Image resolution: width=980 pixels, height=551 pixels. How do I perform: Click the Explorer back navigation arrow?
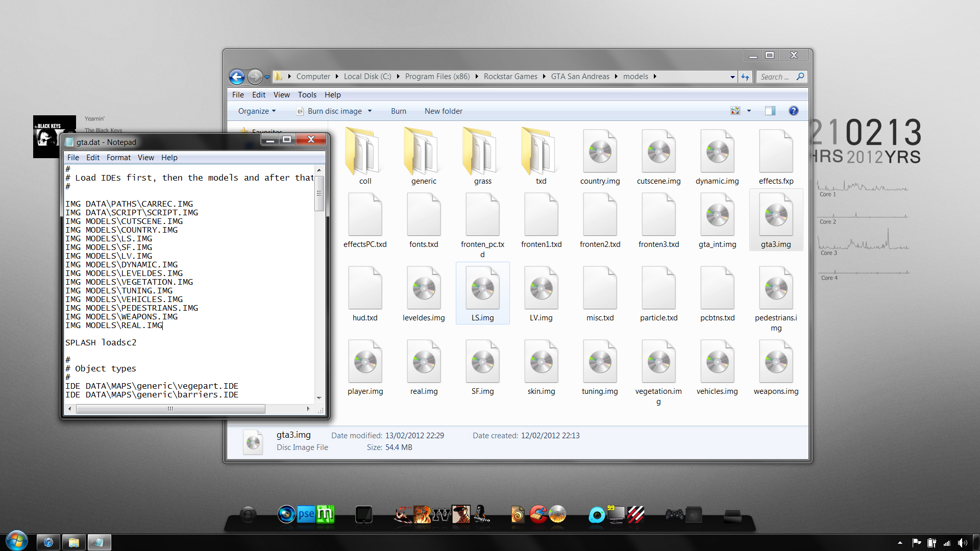tap(237, 77)
